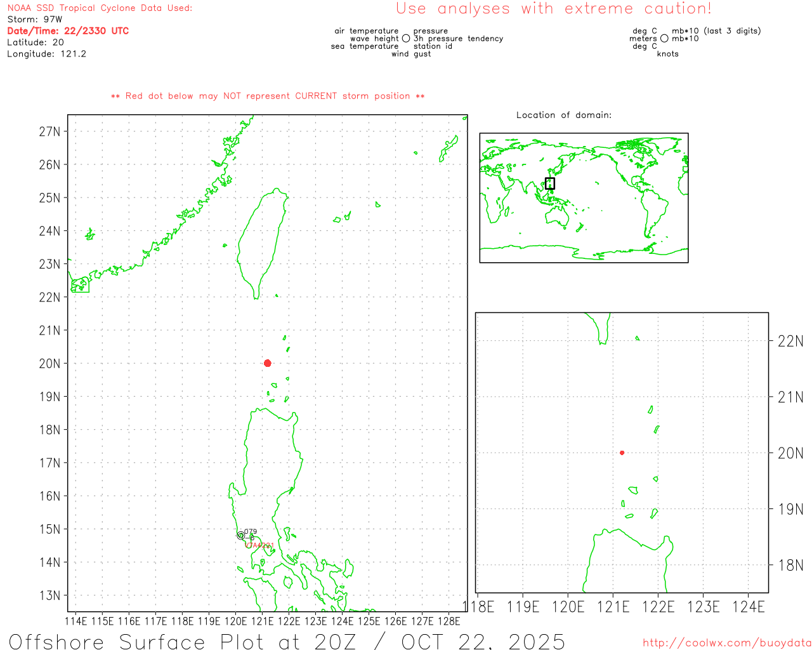The width and height of the screenshot is (812, 650).
Task: Click the world overview map thumbnail
Action: [x=584, y=197]
